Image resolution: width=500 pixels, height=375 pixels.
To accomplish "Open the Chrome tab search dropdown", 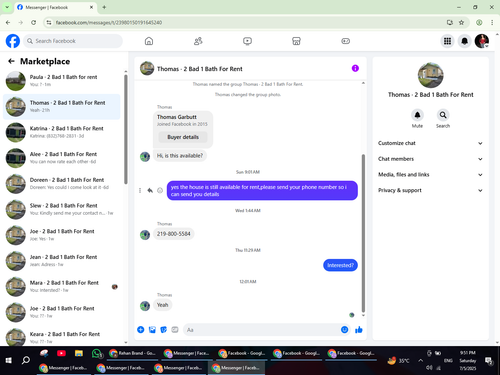I will (7, 7).
